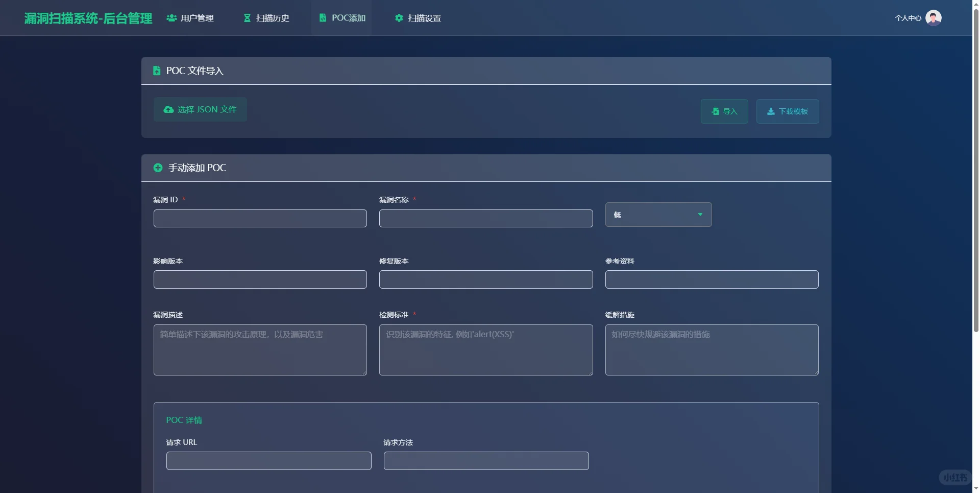
Task: Focus the 请求 URL input field
Action: pos(269,461)
